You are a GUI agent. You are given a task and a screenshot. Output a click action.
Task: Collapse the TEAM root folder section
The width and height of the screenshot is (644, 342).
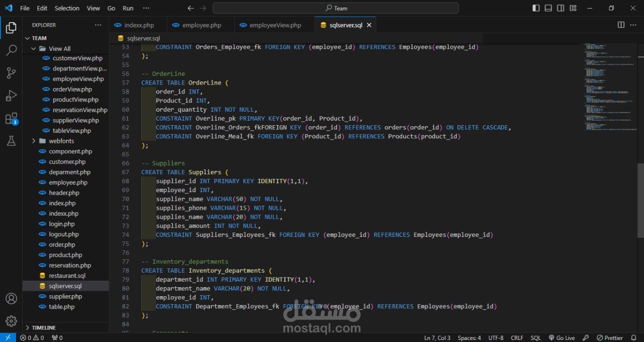[65, 38]
